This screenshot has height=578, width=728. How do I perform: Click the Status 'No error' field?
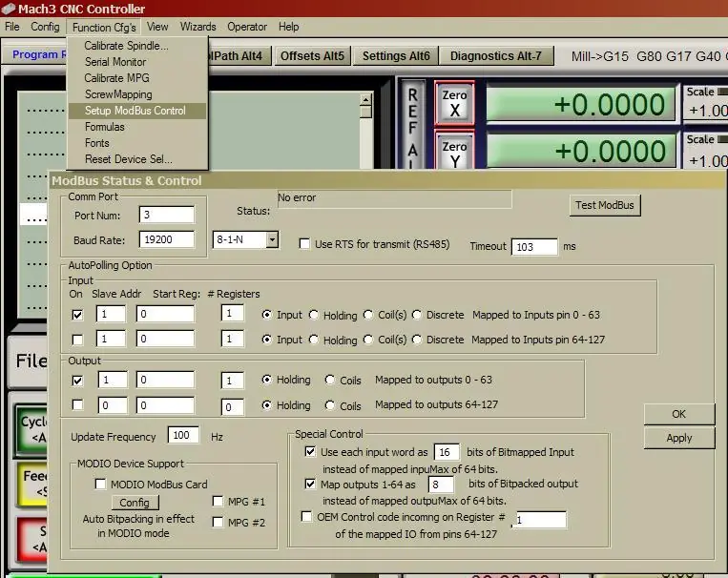pos(395,198)
